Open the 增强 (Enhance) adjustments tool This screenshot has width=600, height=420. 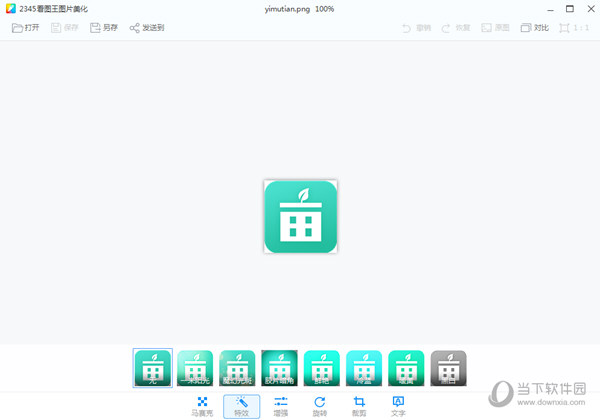[x=281, y=405]
